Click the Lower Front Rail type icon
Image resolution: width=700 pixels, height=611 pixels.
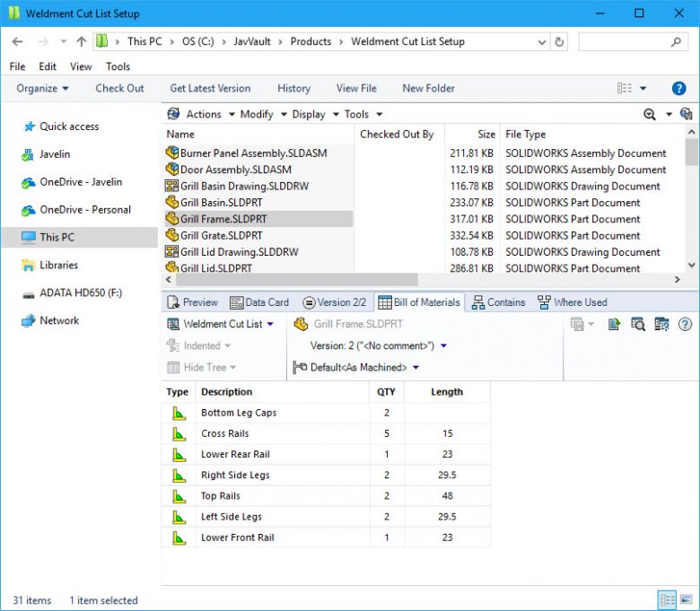(179, 537)
